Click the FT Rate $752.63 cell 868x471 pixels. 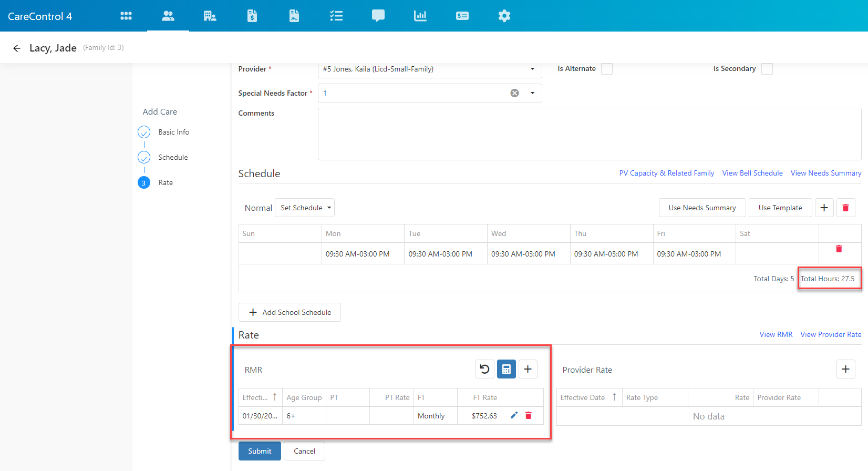(479, 416)
